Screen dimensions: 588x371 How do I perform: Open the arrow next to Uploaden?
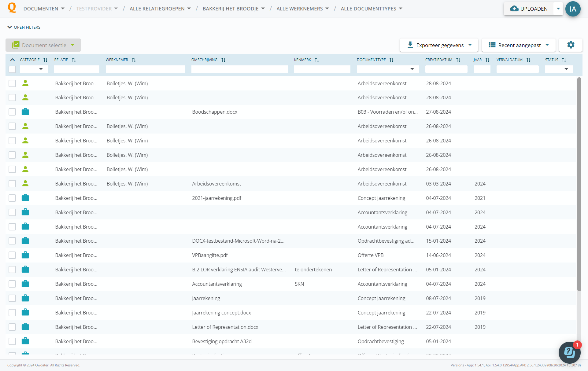click(x=558, y=9)
